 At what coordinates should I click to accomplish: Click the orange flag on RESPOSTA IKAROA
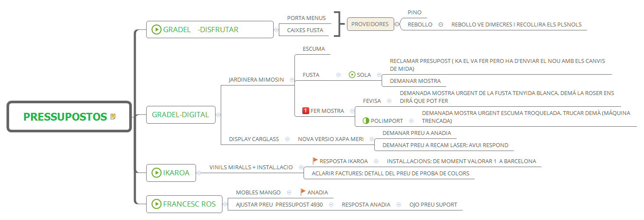click(315, 161)
